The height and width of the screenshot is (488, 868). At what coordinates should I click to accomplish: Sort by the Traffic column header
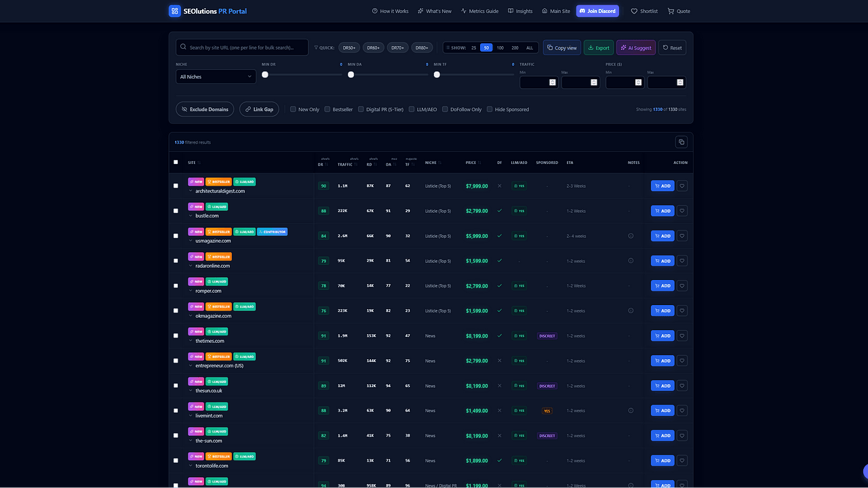[x=347, y=164]
